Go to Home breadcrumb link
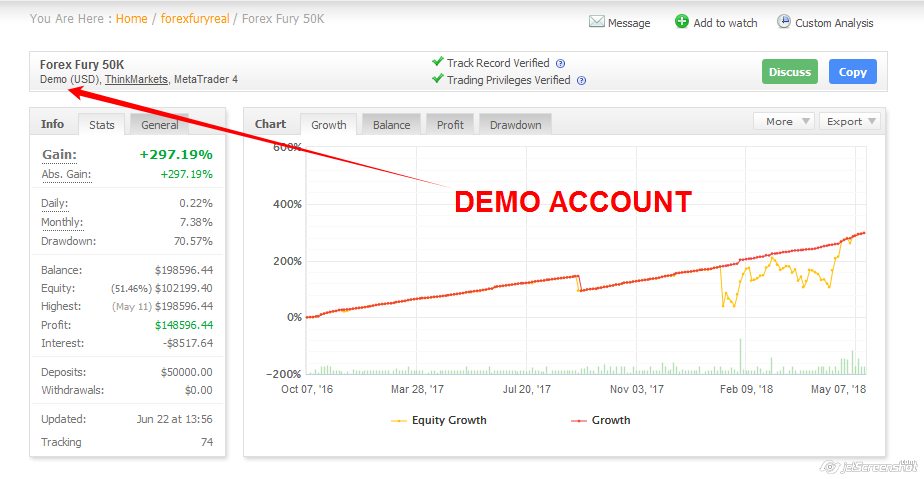924x479 pixels. click(131, 19)
